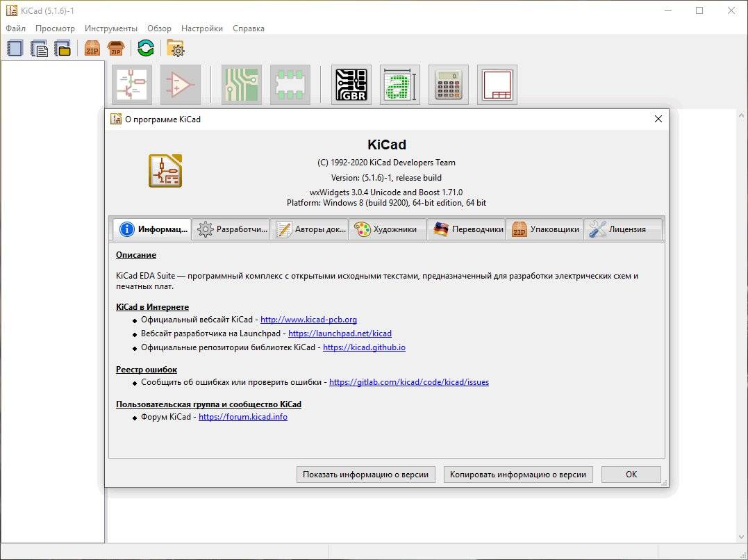
Task: Click the Показать информацию о версии button
Action: (366, 475)
